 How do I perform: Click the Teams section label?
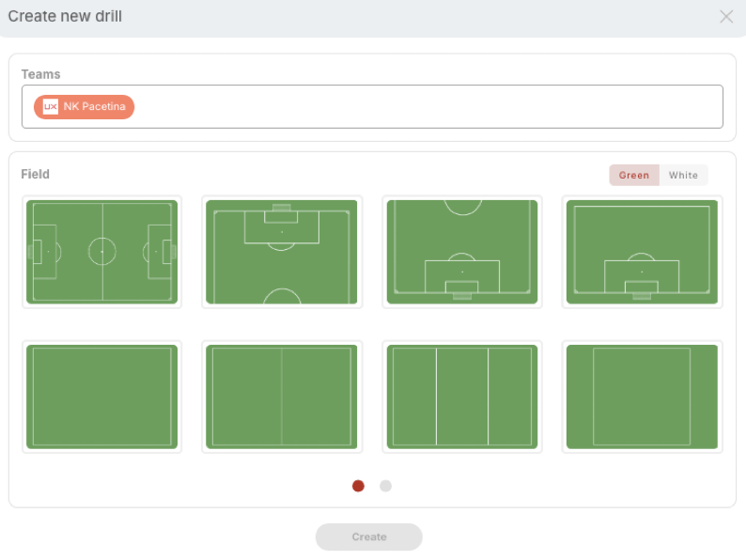click(x=40, y=74)
